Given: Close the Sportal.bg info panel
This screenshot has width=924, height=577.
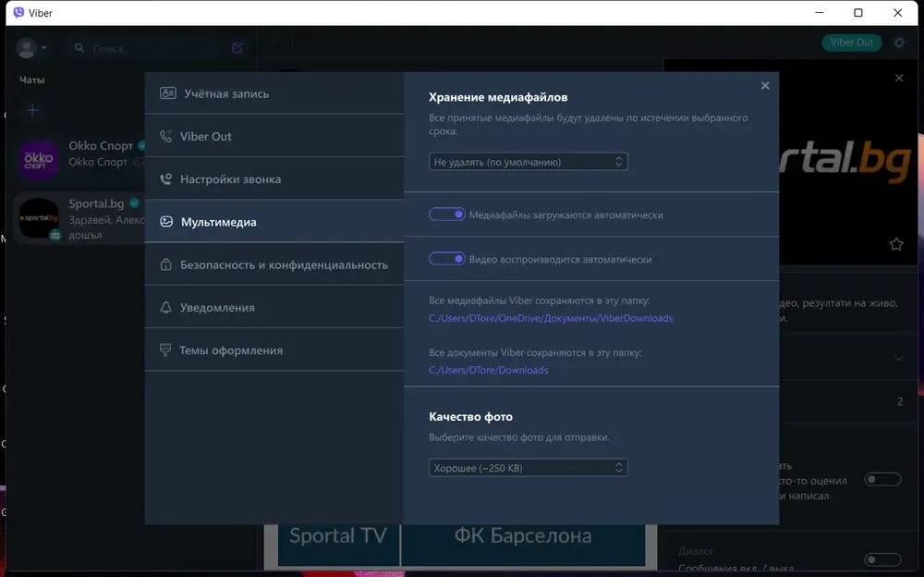Looking at the screenshot, I should [x=899, y=78].
